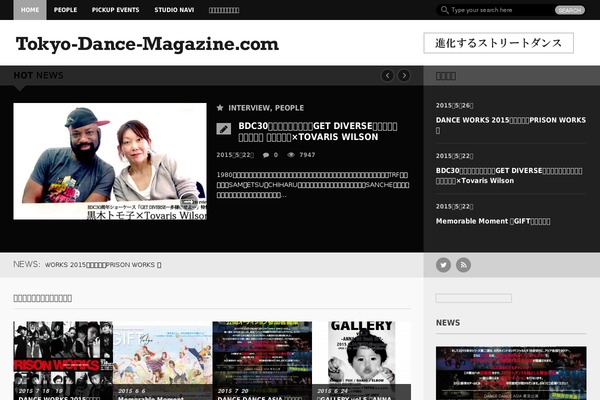Click the SEARCH button

(570, 10)
